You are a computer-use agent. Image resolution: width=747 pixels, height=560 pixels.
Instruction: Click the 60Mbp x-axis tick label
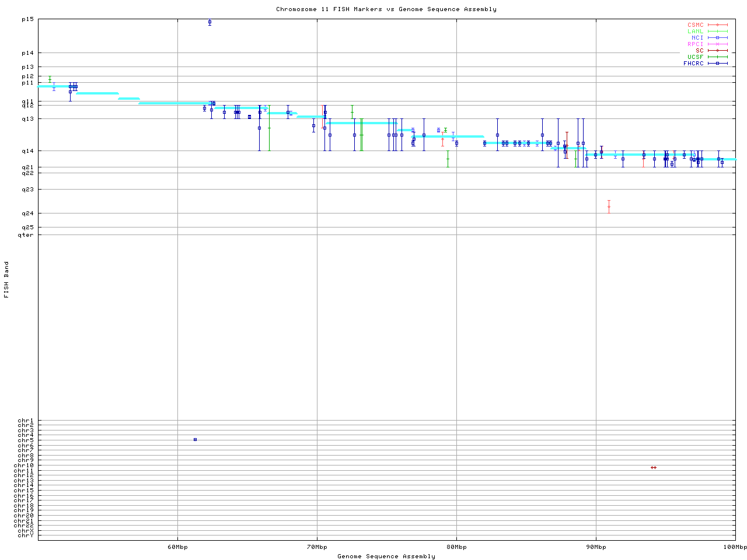pyautogui.click(x=177, y=547)
